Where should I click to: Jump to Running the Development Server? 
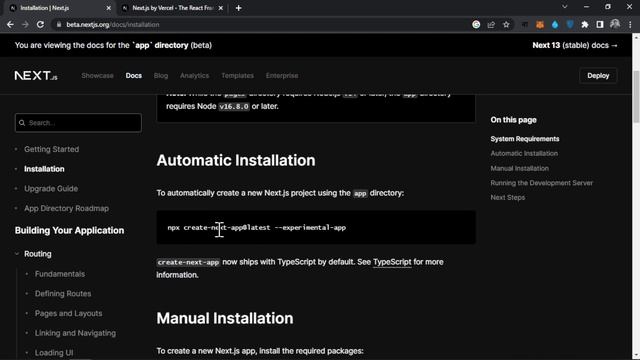(x=542, y=183)
